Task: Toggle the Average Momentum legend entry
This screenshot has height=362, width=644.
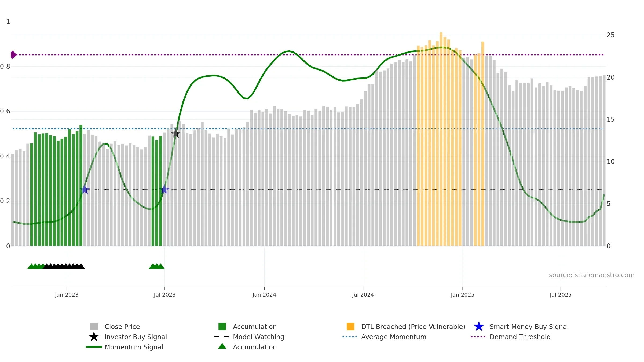Action: [384, 337]
